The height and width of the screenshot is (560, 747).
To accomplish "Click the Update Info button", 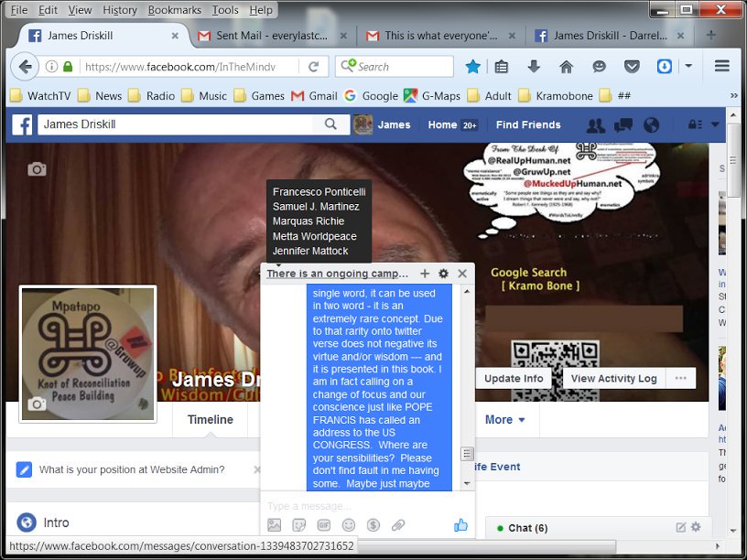I will (x=514, y=378).
